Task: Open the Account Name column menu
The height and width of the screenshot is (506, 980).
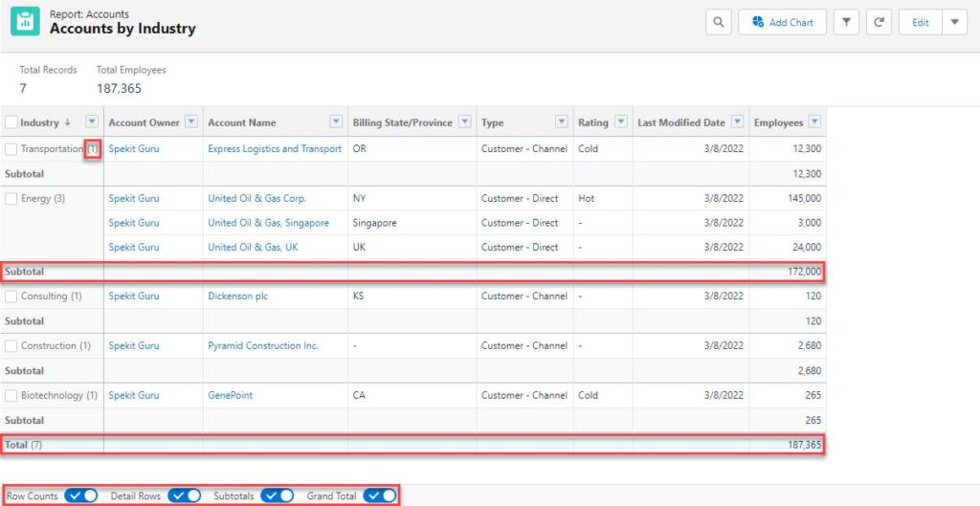Action: (336, 121)
